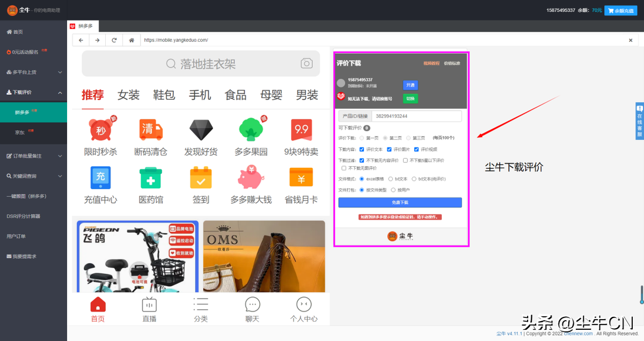Open 省钱月卡 card icon
644x341 pixels.
301,177
